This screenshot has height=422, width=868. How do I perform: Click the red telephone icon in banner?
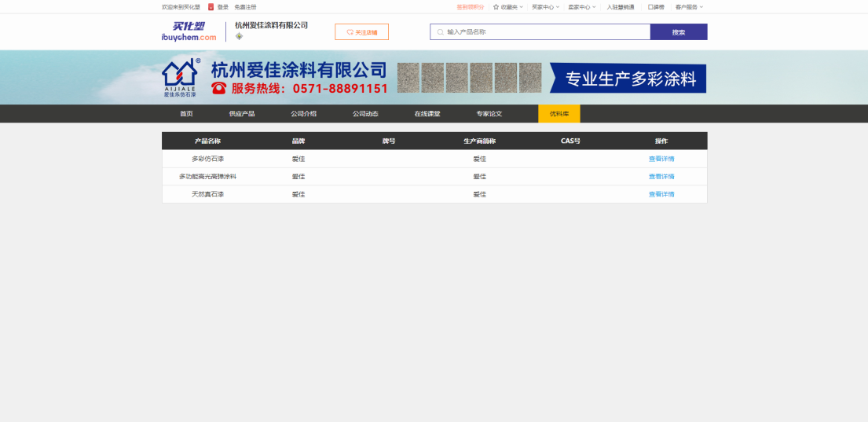218,88
